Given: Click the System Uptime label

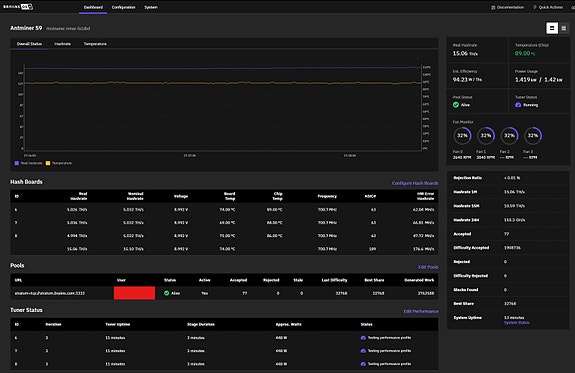Looking at the screenshot, I should (x=468, y=318).
